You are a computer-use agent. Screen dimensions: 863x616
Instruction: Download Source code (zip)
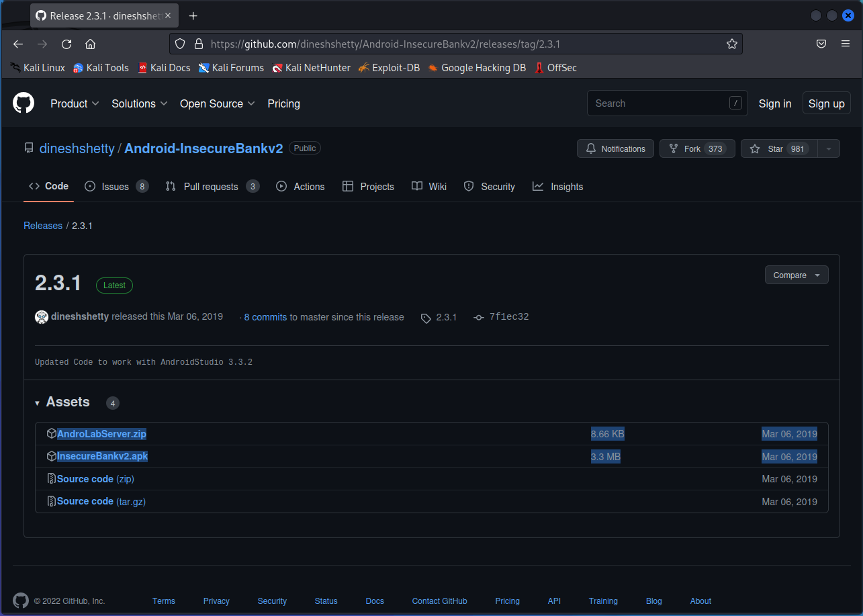(x=95, y=479)
